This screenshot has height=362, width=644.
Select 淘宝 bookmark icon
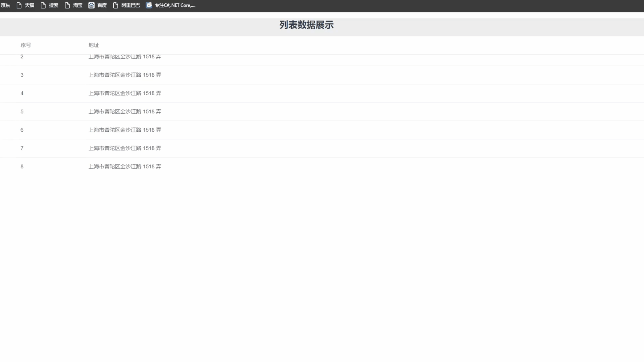tap(67, 5)
